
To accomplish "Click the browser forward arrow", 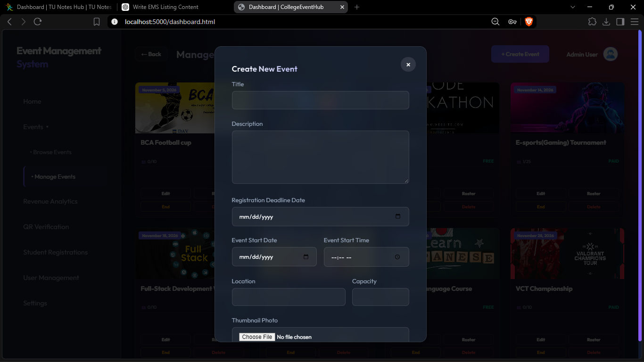I will 24,22.
